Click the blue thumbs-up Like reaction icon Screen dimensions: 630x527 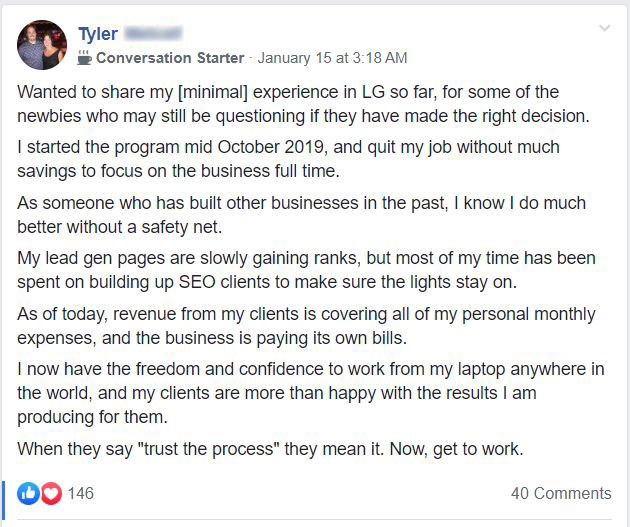point(28,493)
